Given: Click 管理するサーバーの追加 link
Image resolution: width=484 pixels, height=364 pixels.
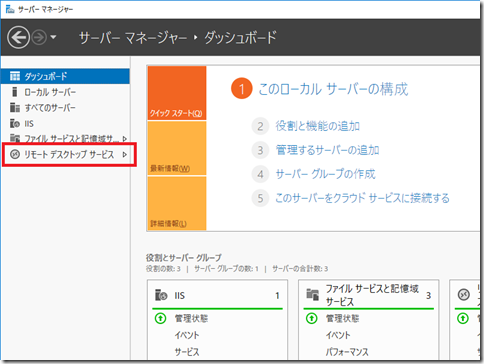Looking at the screenshot, I should 327,150.
